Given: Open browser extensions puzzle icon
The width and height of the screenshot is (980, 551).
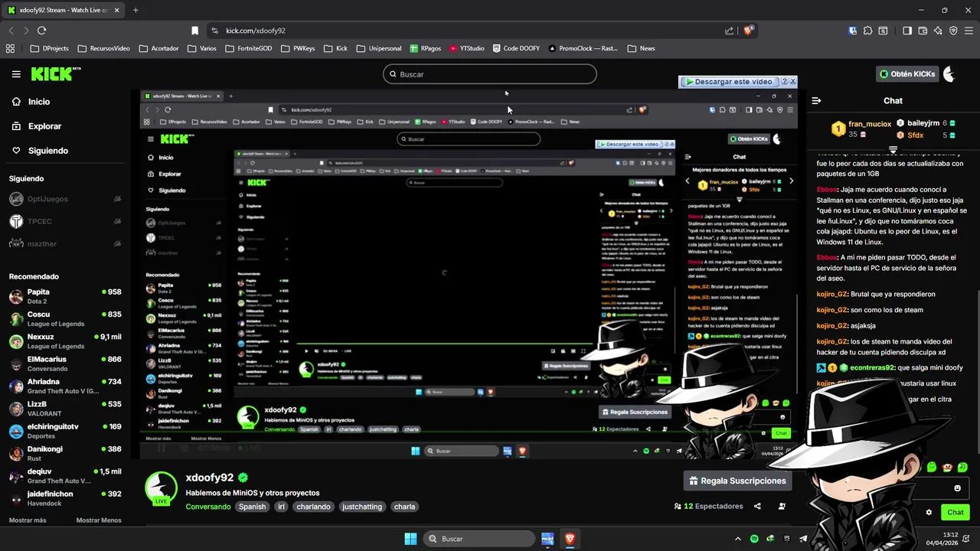Looking at the screenshot, I should click(867, 31).
